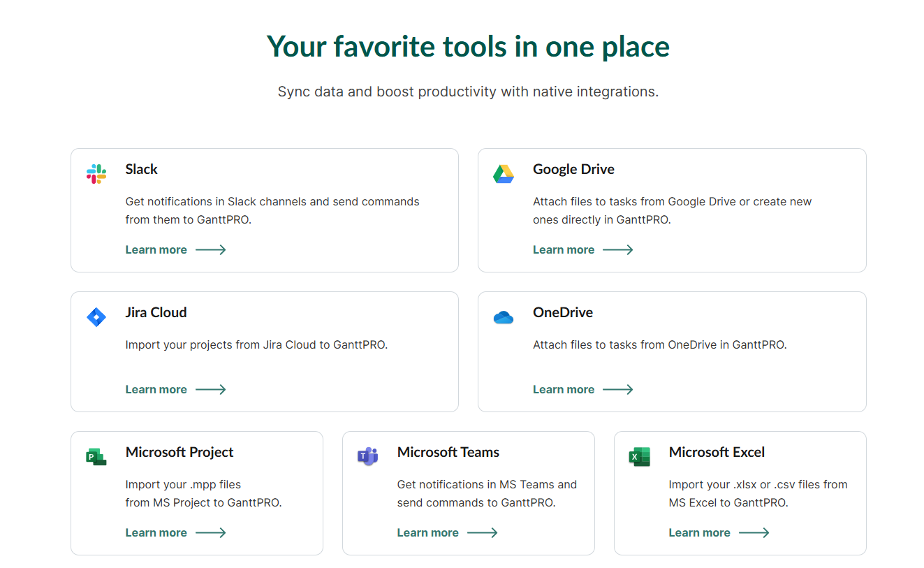Click the Google Drive card title

point(574,169)
